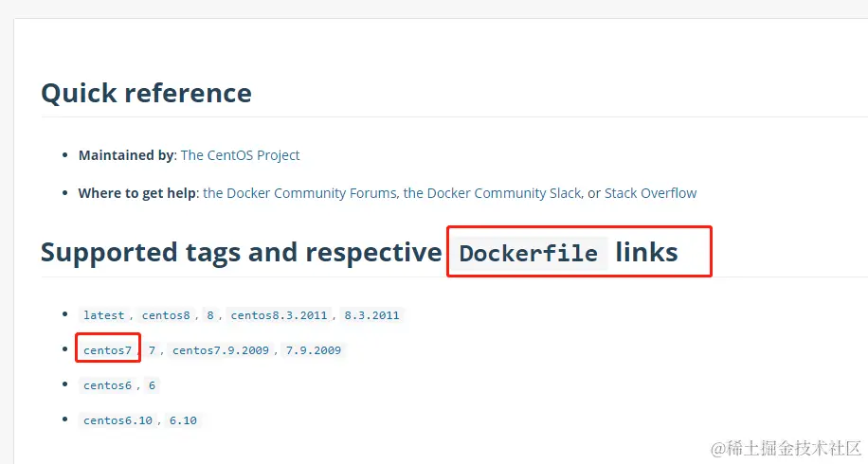This screenshot has height=464, width=868.
Task: Open the centos6.10 tag link
Action: pyautogui.click(x=118, y=420)
